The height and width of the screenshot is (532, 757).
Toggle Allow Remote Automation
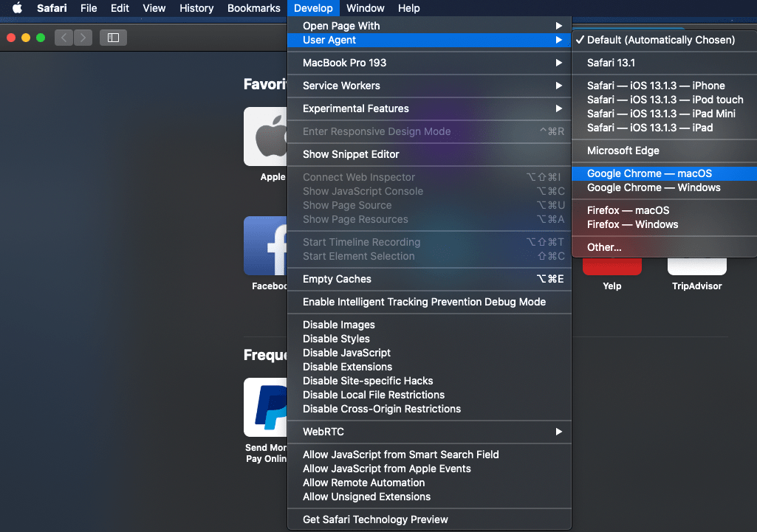(x=429, y=483)
